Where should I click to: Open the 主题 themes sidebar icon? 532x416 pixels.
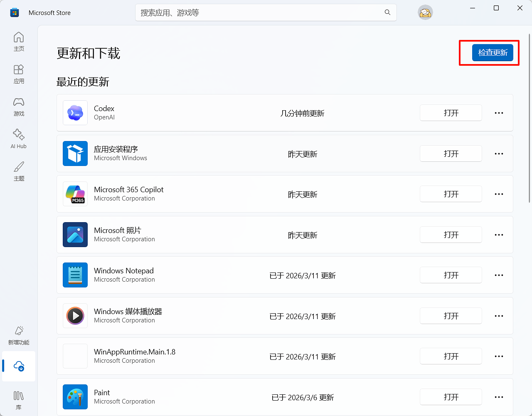19,171
